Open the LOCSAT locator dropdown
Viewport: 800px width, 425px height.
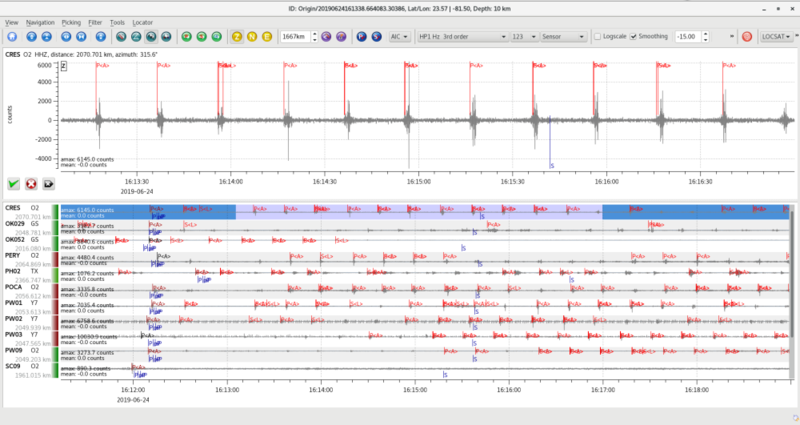point(777,37)
